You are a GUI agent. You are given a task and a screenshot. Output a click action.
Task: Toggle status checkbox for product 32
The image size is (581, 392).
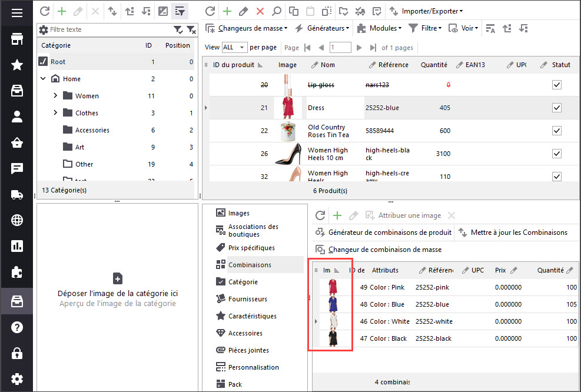(556, 177)
